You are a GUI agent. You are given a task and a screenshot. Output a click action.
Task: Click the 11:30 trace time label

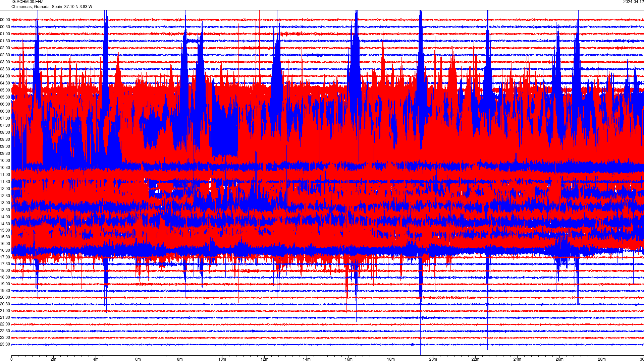pyautogui.click(x=5, y=182)
